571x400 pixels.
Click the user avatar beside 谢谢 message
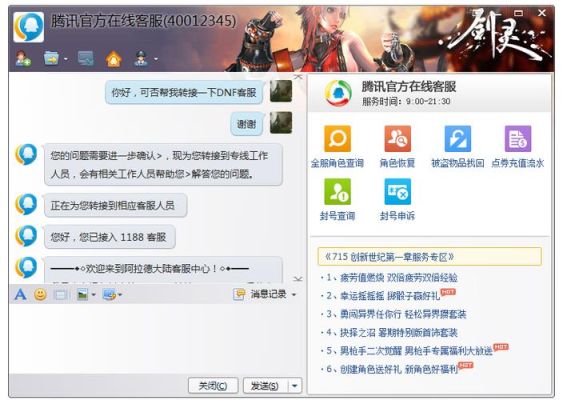(x=281, y=122)
